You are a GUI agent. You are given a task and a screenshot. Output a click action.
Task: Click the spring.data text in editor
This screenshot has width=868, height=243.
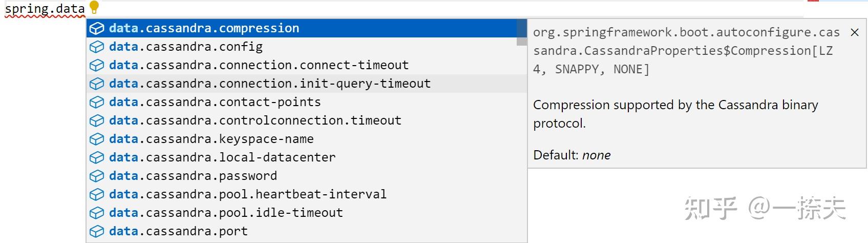(x=45, y=9)
